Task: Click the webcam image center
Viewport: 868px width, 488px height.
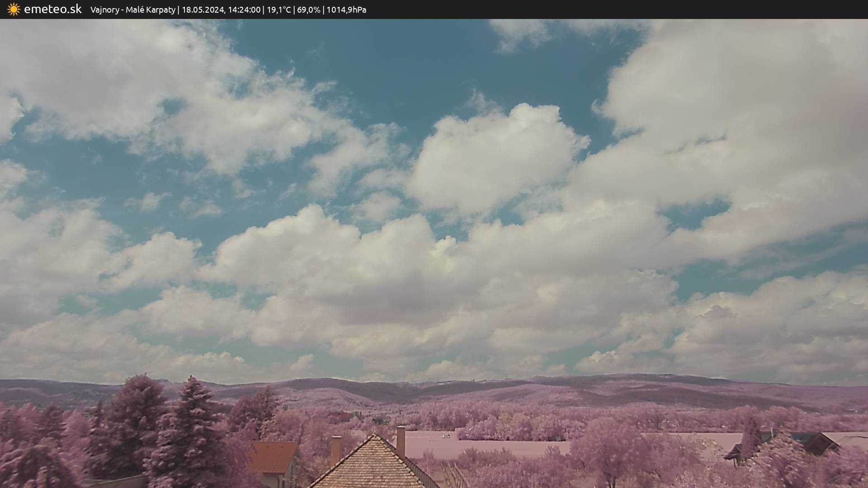Action: point(434,253)
